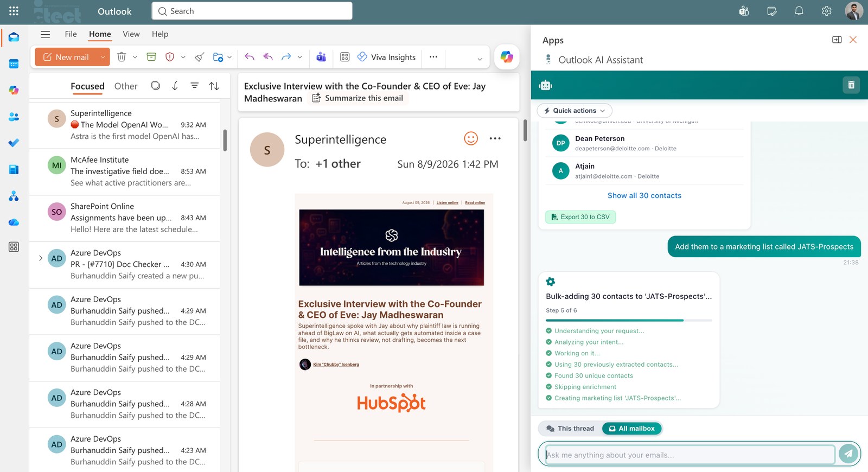The width and height of the screenshot is (868, 472).
Task: Click the Sweep broom icon
Action: (200, 57)
